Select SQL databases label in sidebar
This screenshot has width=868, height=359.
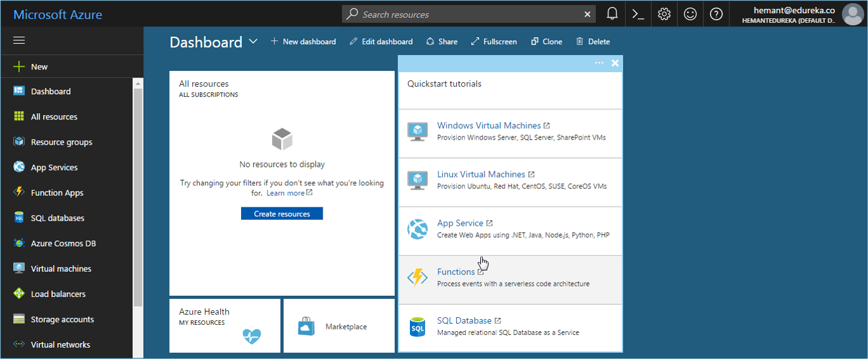[x=58, y=218]
